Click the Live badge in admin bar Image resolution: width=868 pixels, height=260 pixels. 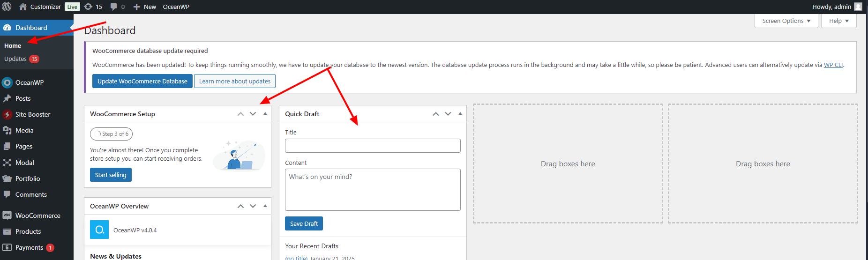[x=72, y=7]
